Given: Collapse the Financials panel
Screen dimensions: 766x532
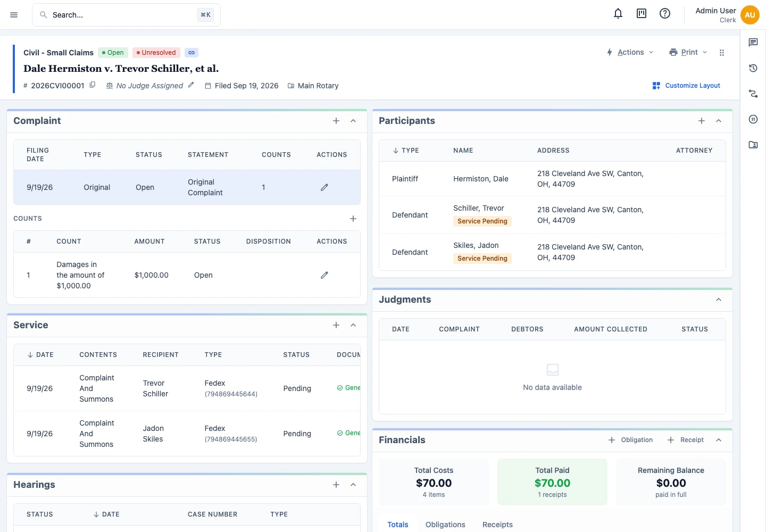Looking at the screenshot, I should coord(719,440).
